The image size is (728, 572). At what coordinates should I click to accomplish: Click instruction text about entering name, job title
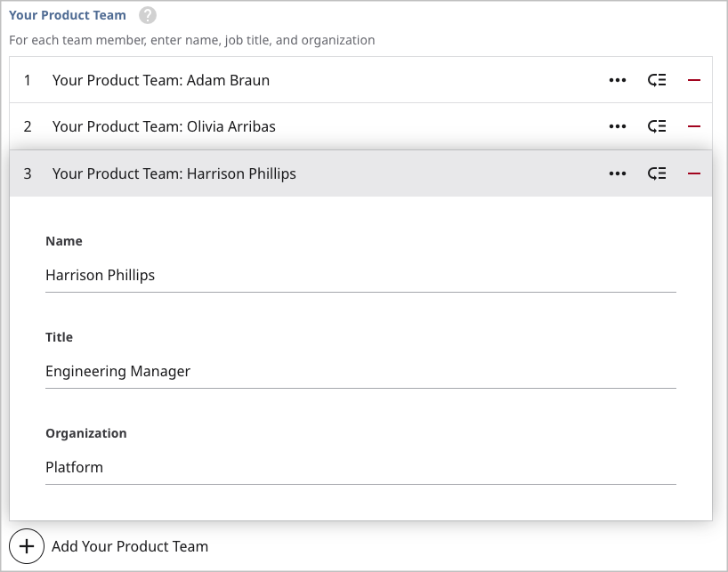[191, 40]
